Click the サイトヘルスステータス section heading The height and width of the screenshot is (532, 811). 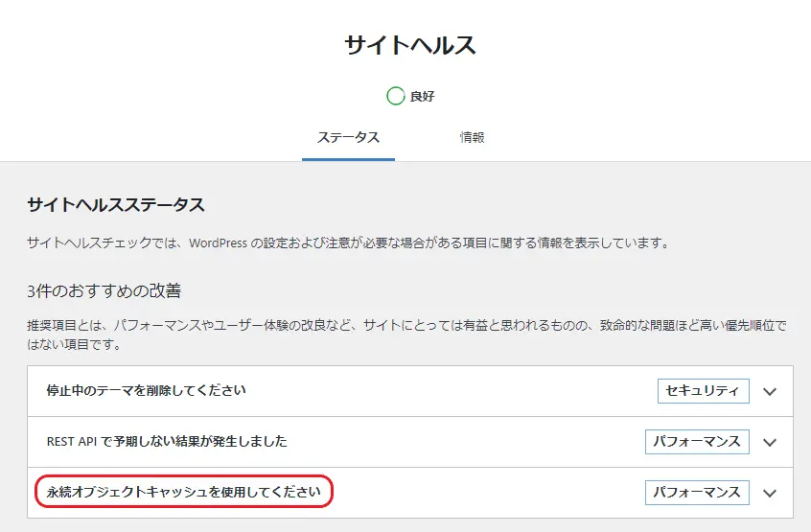(116, 205)
